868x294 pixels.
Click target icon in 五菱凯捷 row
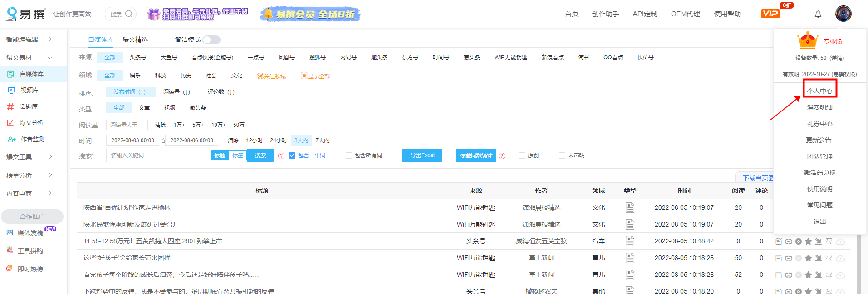(799, 241)
